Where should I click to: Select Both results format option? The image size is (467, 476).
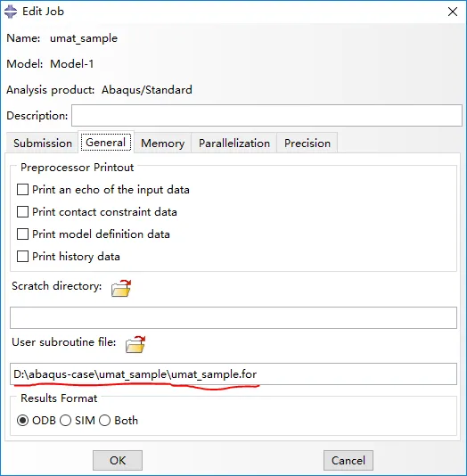pos(104,421)
